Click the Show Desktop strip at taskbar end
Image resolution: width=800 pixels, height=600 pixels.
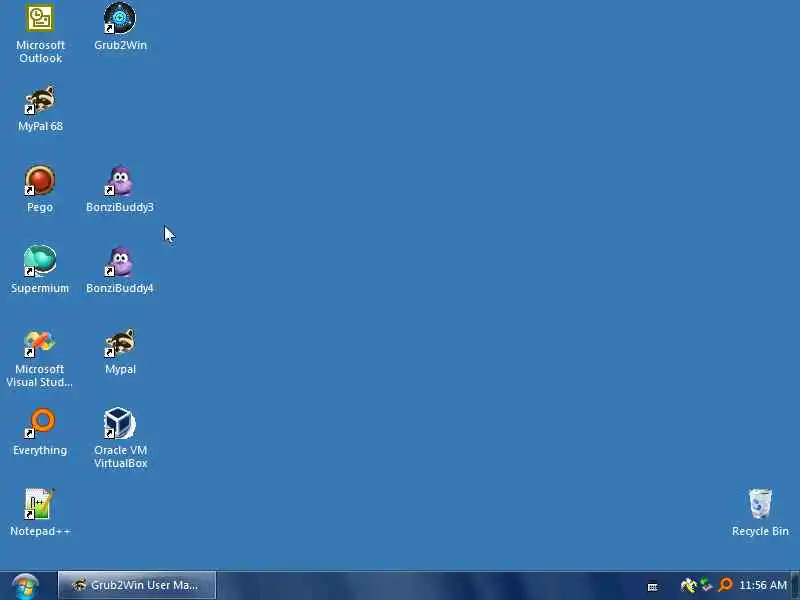[795, 586]
